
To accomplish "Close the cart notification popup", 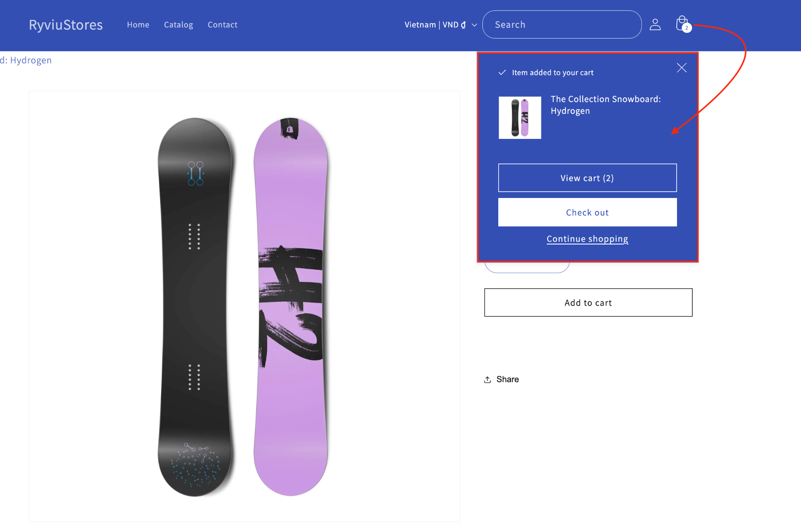I will click(x=682, y=68).
